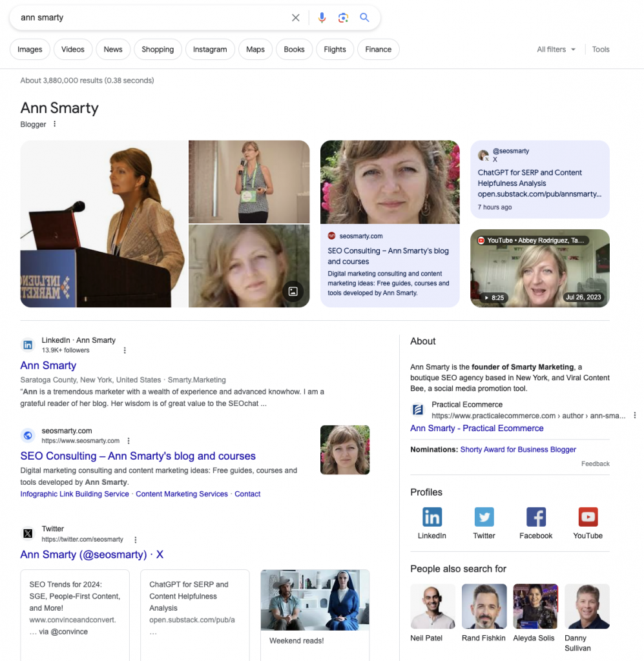644x661 pixels.
Task: Click the blue magnifier search icon
Action: coord(364,17)
